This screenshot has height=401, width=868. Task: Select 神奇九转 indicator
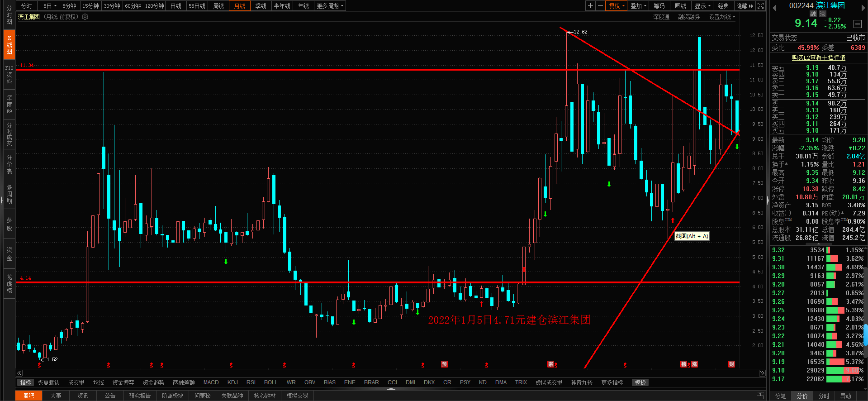click(582, 382)
